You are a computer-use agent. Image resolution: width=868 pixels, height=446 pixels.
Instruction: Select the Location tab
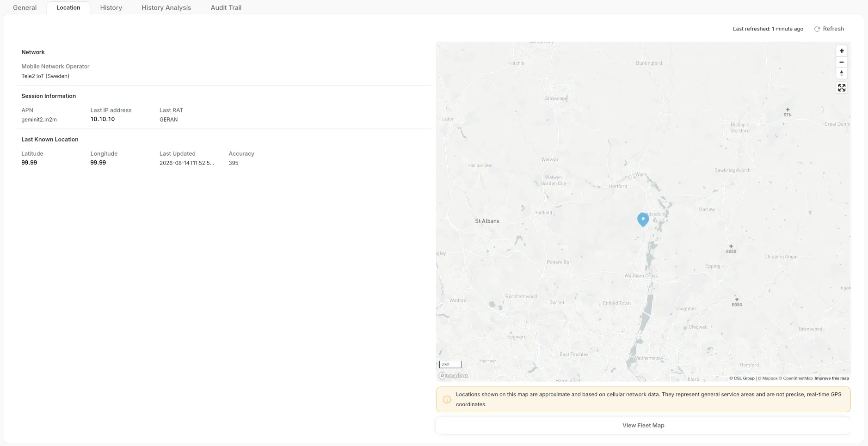click(x=68, y=7)
